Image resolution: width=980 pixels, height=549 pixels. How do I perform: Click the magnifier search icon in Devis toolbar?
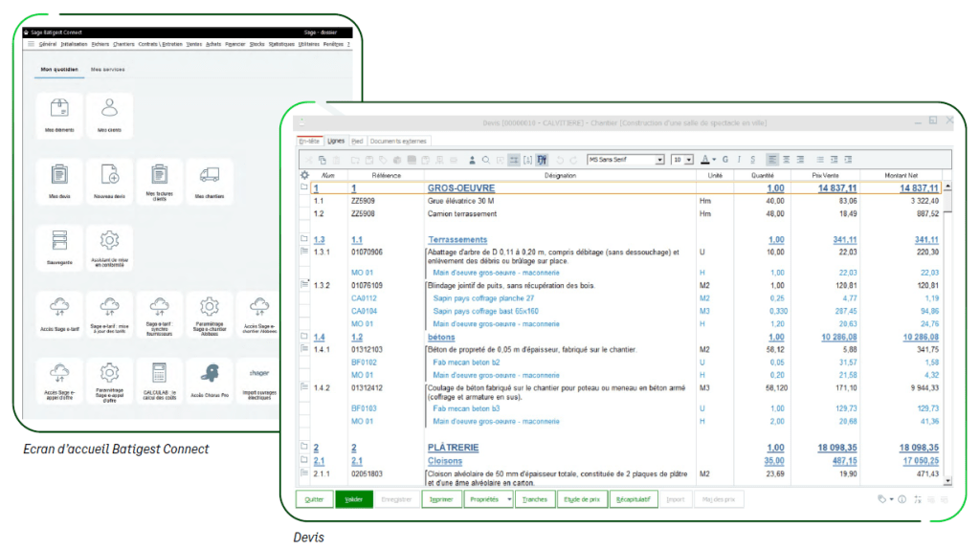485,160
